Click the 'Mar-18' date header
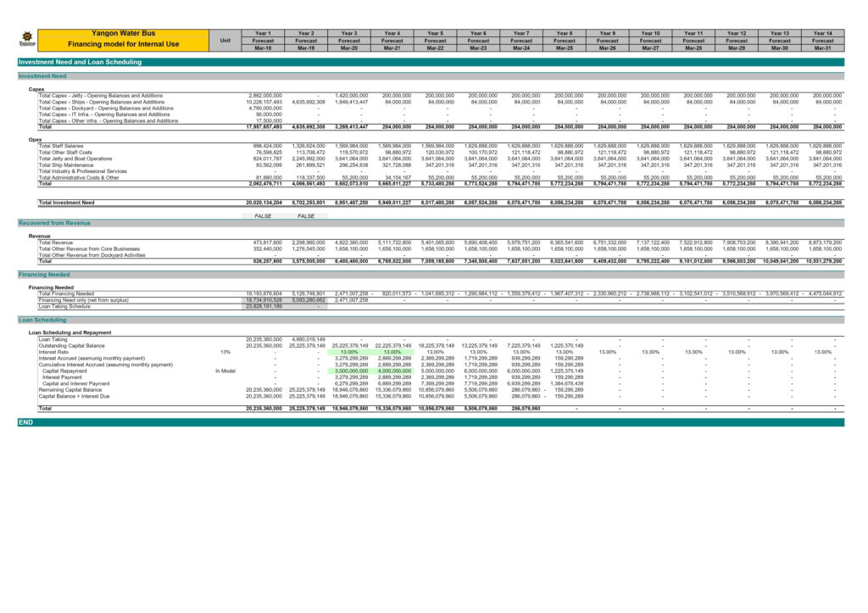The width and height of the screenshot is (868, 613). (263, 48)
